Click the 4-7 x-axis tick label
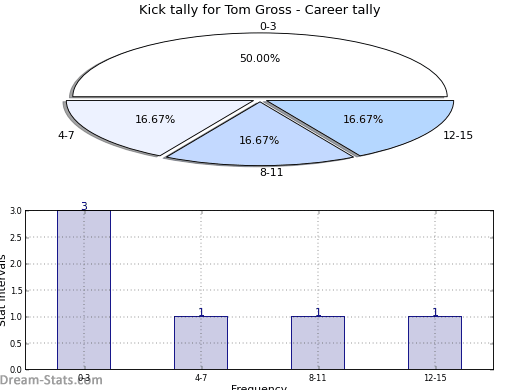The width and height of the screenshot is (520, 390). coord(201,378)
